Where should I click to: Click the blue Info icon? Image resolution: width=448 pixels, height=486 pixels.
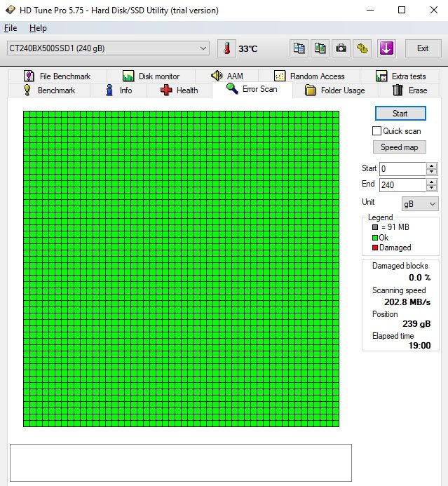[x=109, y=90]
